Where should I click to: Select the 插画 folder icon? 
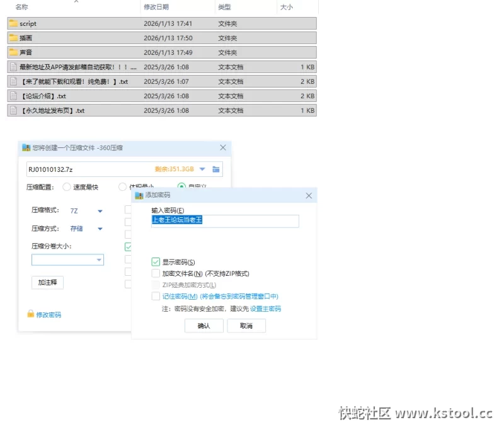[x=13, y=38]
